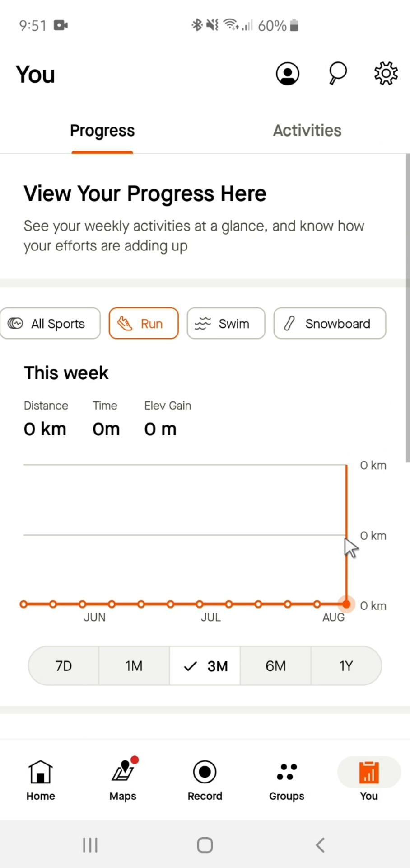Choose the 1Y time range

346,666
